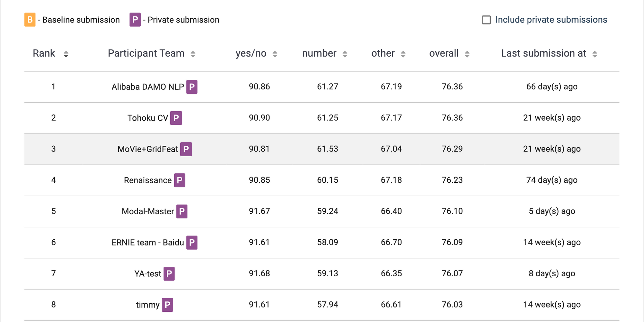Screen dimensions: 644x322
Task: Sort by the number column header
Action: [x=319, y=53]
